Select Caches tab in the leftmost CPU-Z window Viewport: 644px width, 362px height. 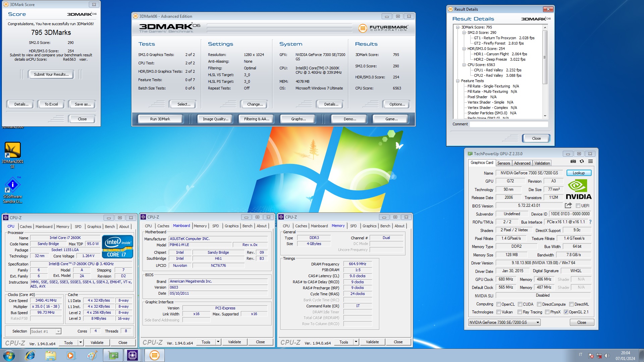tap(25, 227)
